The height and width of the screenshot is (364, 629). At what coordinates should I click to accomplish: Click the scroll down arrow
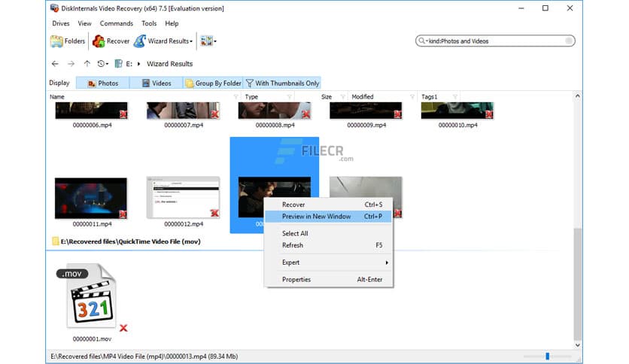tap(577, 345)
